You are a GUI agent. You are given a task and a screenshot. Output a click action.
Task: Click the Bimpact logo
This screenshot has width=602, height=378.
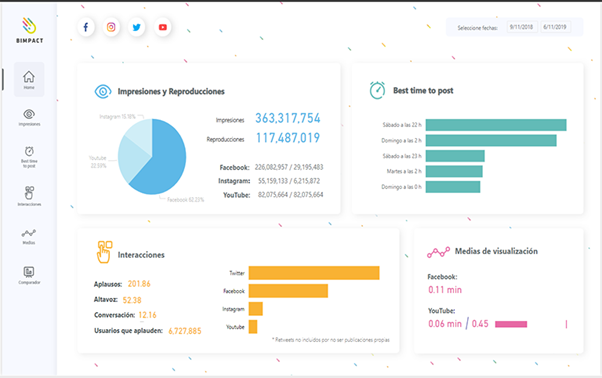(30, 30)
